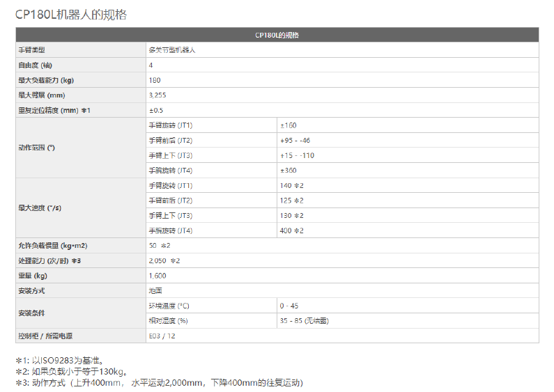Image resolution: width=554 pixels, height=392 pixels.
Task: Click the 35 - 85 (无结露) humidity value
Action: click(305, 321)
